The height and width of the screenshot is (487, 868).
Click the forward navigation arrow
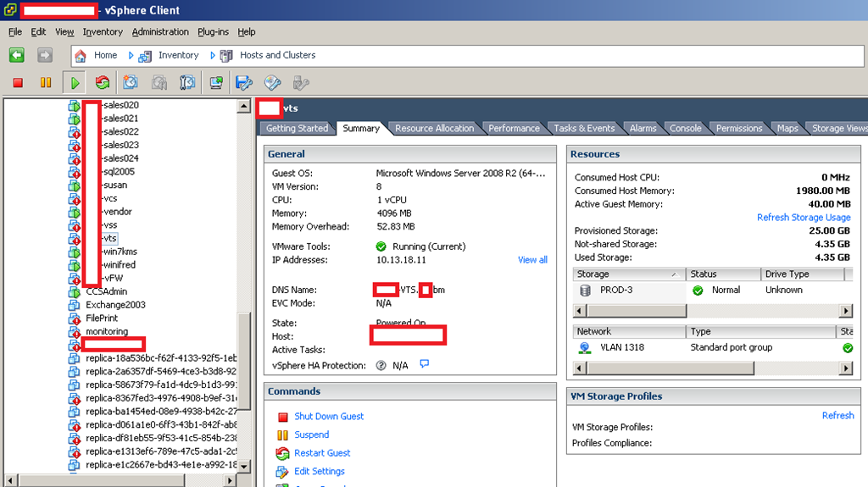[x=45, y=55]
